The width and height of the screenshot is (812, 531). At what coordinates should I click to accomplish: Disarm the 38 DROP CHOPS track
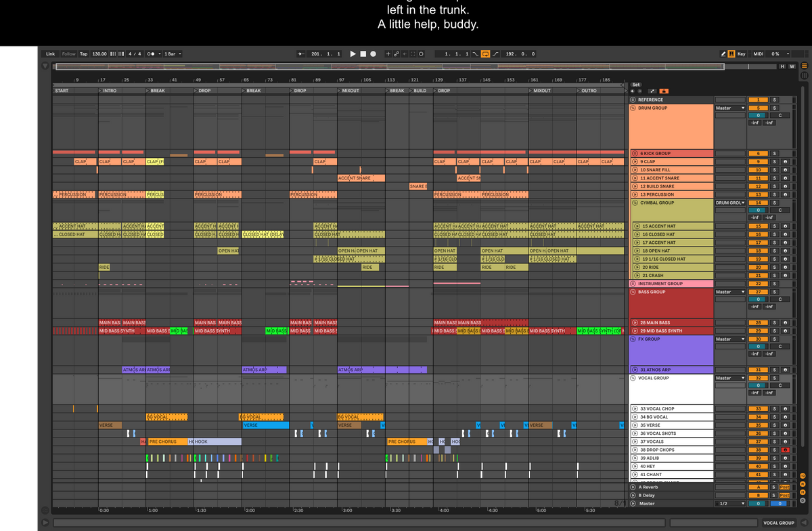(785, 450)
